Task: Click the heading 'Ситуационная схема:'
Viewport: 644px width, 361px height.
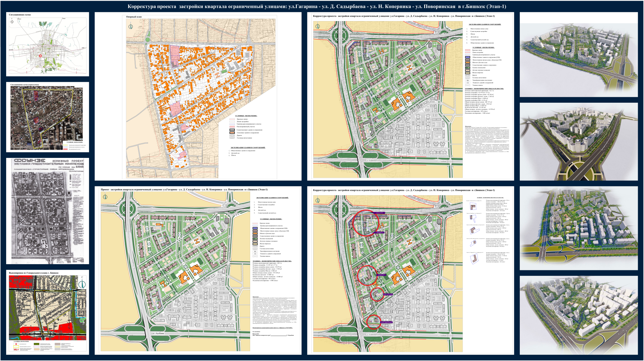Action: point(20,15)
